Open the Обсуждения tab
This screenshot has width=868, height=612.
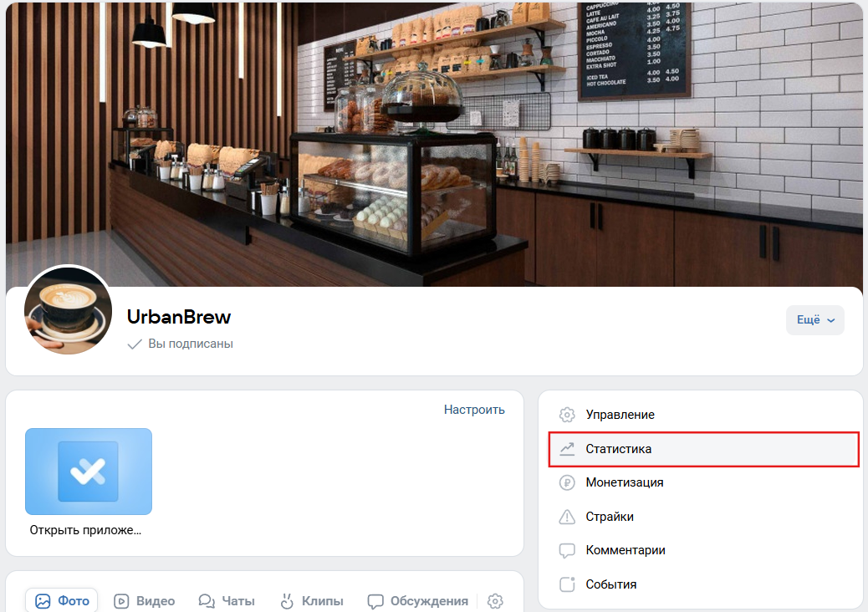[418, 601]
